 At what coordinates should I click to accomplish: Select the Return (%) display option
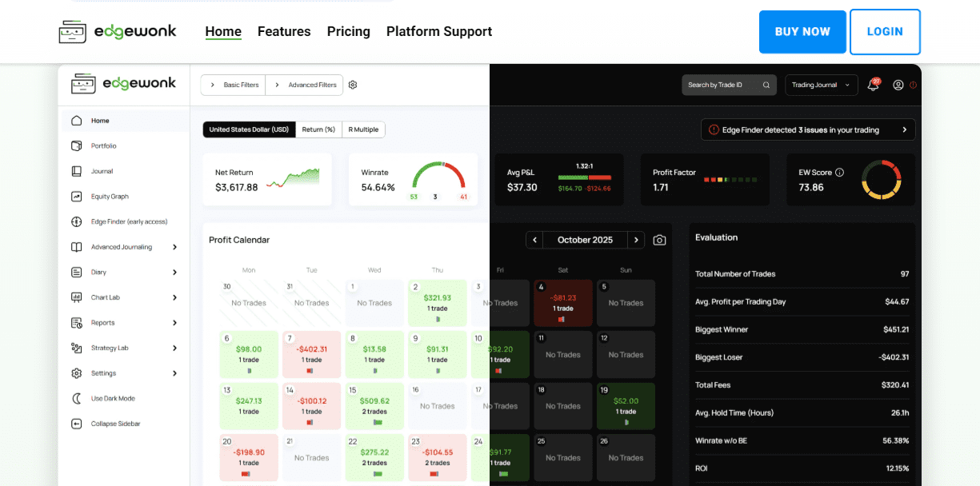tap(318, 129)
